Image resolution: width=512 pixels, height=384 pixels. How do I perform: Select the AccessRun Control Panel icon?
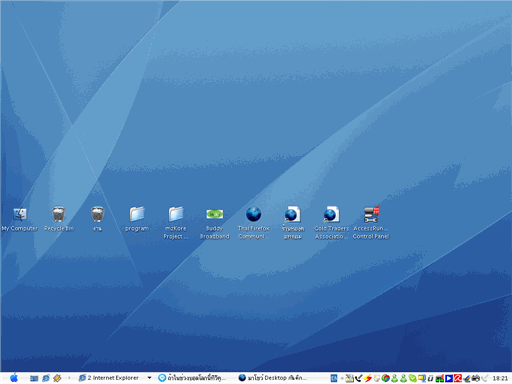coord(371,223)
